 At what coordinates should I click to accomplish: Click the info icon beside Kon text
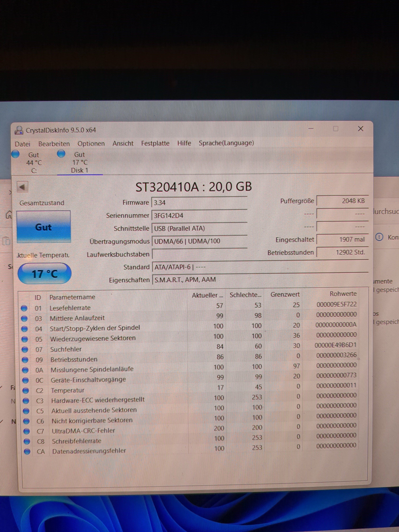379,237
